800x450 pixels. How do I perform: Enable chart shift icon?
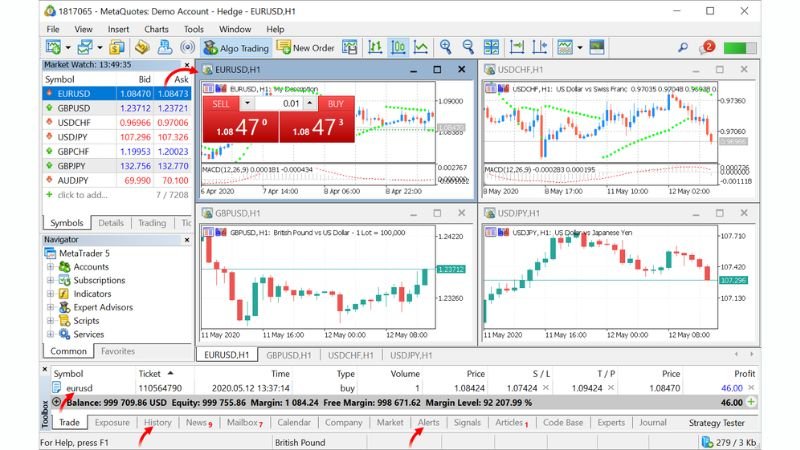pyautogui.click(x=539, y=47)
